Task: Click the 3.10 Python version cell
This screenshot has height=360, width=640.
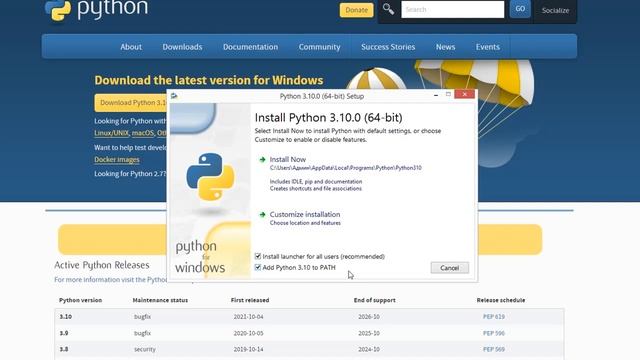Action: pyautogui.click(x=65, y=317)
